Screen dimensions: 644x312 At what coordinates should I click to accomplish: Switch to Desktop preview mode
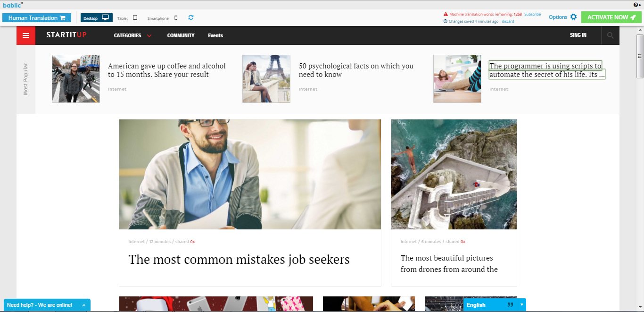(97, 18)
